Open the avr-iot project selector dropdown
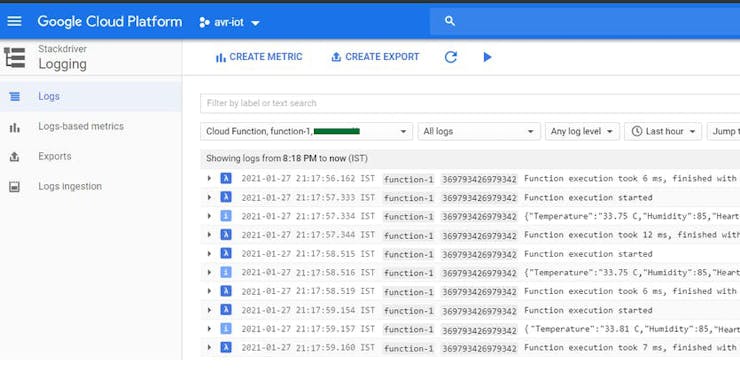The image size is (740, 372). tap(229, 22)
